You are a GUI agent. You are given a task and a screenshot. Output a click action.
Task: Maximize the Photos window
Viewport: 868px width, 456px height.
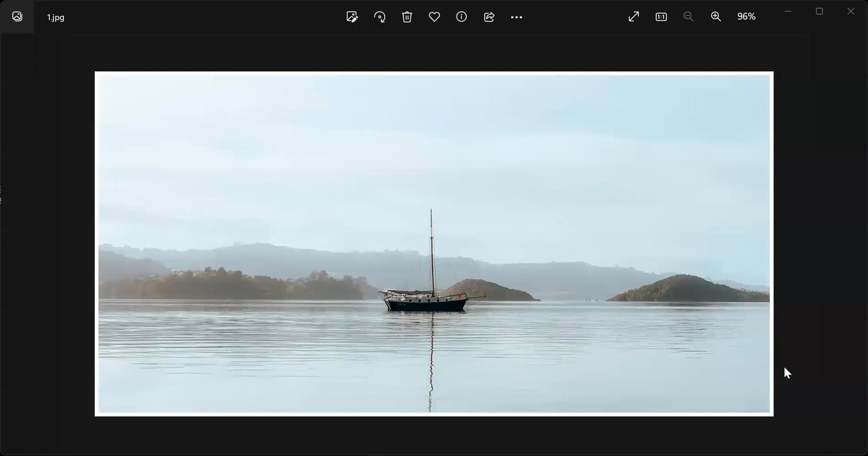(819, 12)
